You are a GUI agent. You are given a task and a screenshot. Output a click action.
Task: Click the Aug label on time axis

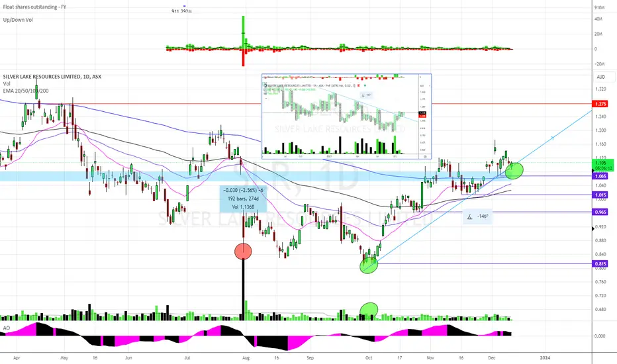tap(246, 358)
